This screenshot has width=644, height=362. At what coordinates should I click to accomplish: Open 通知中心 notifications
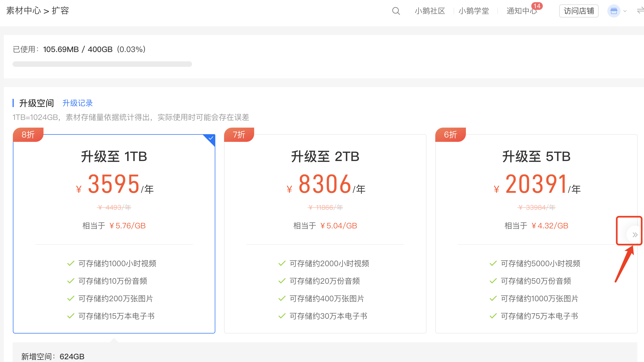[x=521, y=11]
